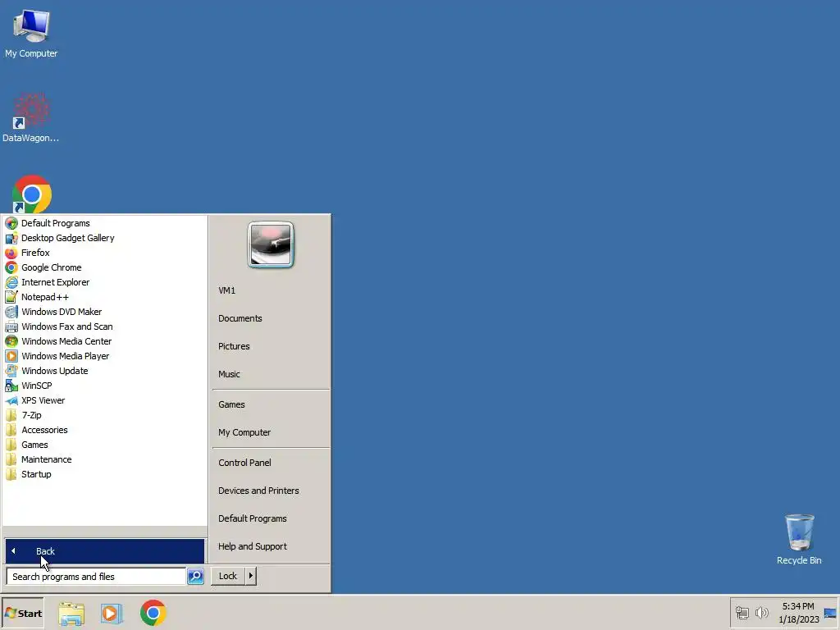Viewport: 840px width, 630px height.
Task: Launch Desktop Gadget Gallery icon
Action: 11,238
